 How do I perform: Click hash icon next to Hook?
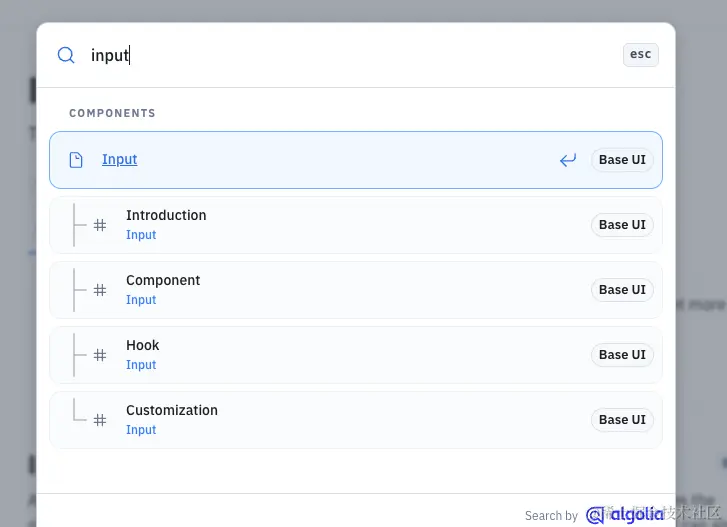(x=100, y=355)
